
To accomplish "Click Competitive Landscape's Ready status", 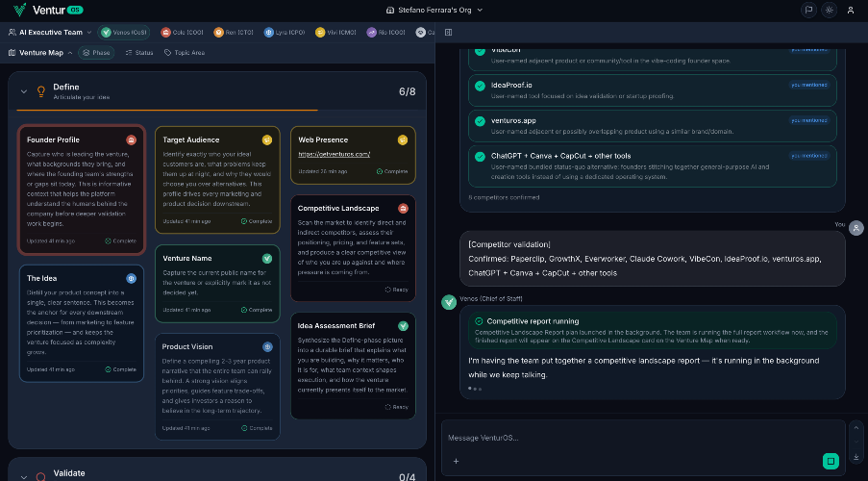I will 396,290.
